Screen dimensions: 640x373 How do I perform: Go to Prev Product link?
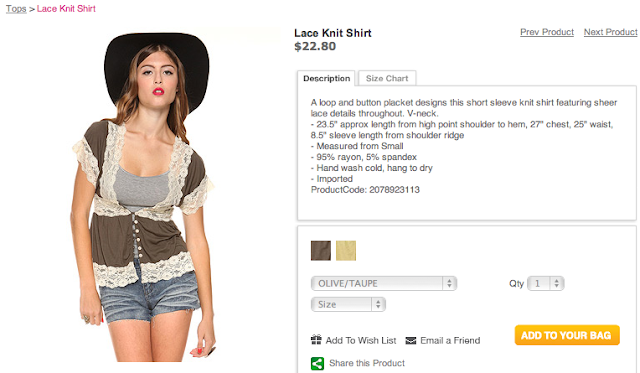point(547,32)
